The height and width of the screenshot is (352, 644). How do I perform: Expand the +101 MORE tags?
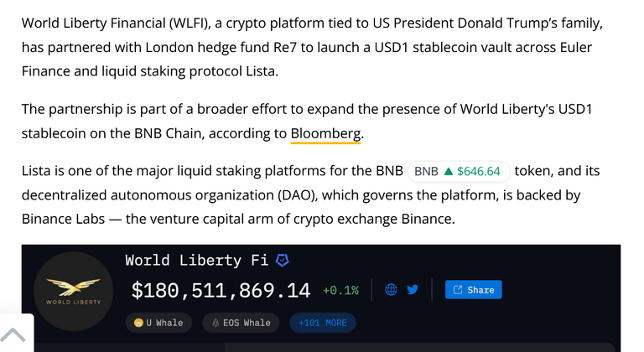(x=322, y=323)
